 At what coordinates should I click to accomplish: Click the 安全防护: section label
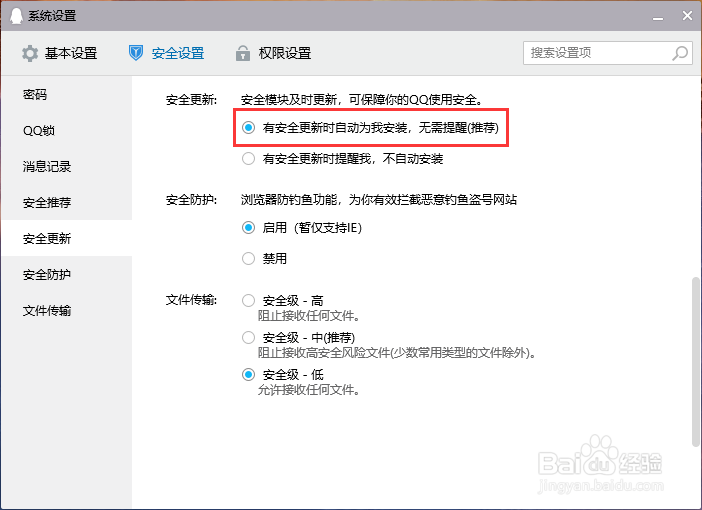click(x=191, y=199)
